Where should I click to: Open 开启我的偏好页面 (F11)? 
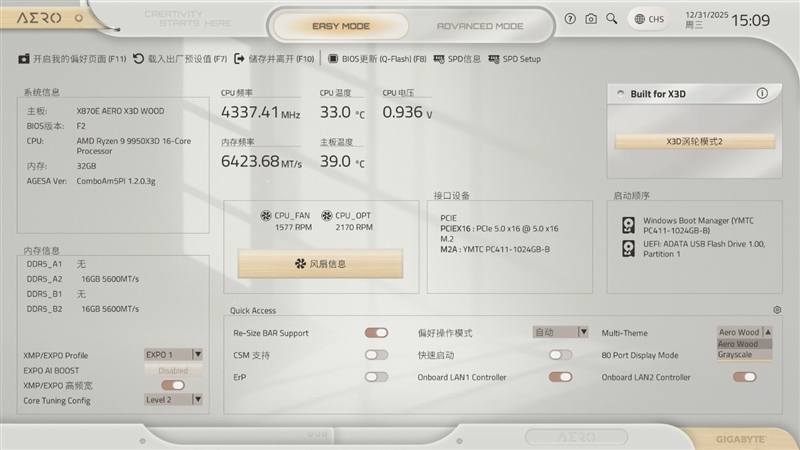tap(72, 59)
